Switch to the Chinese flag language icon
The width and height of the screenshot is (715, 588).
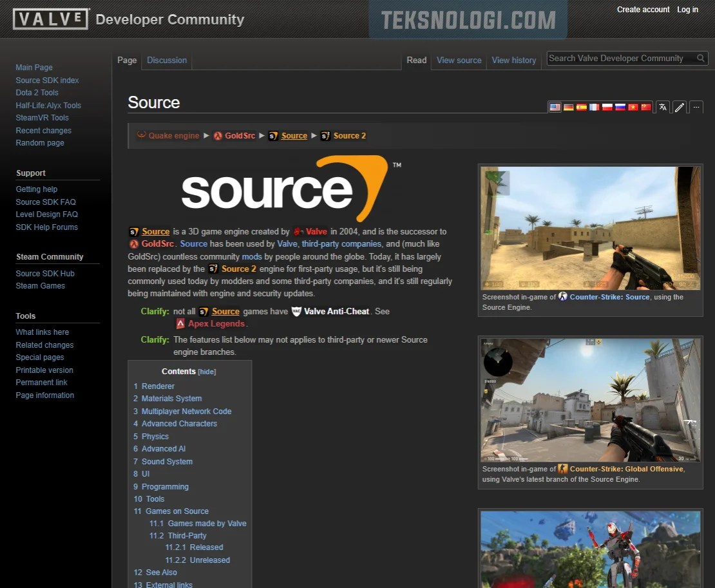[x=645, y=107]
